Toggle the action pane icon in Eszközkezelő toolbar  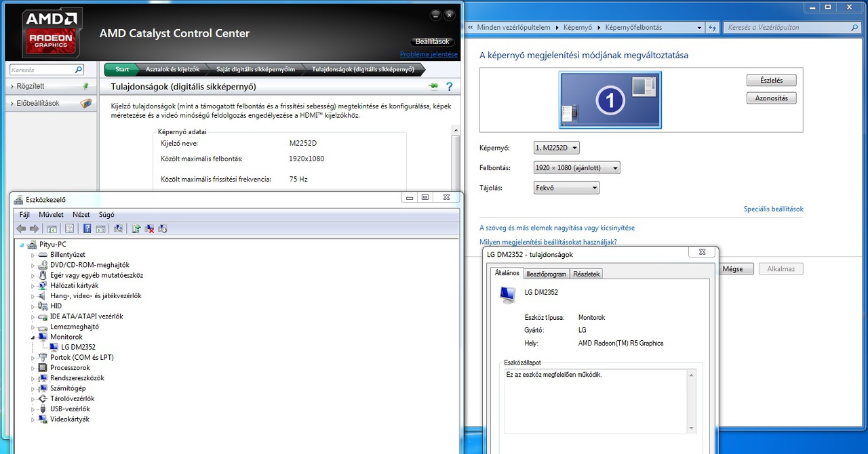click(x=100, y=229)
